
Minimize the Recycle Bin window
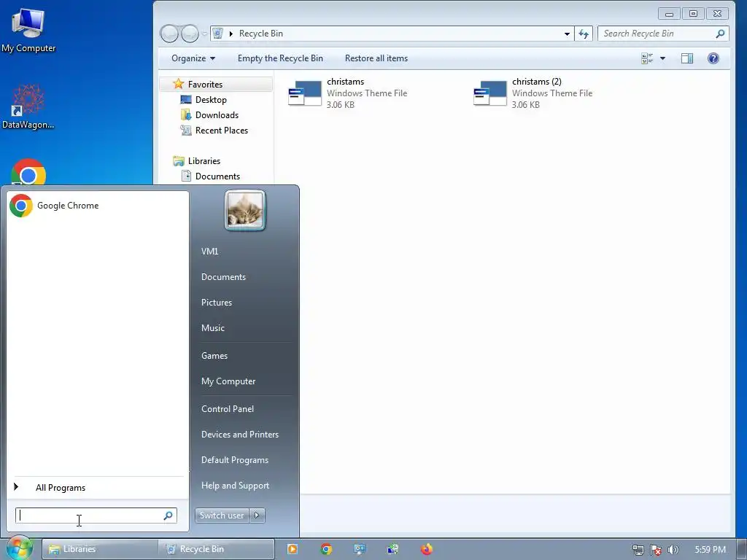pyautogui.click(x=669, y=14)
